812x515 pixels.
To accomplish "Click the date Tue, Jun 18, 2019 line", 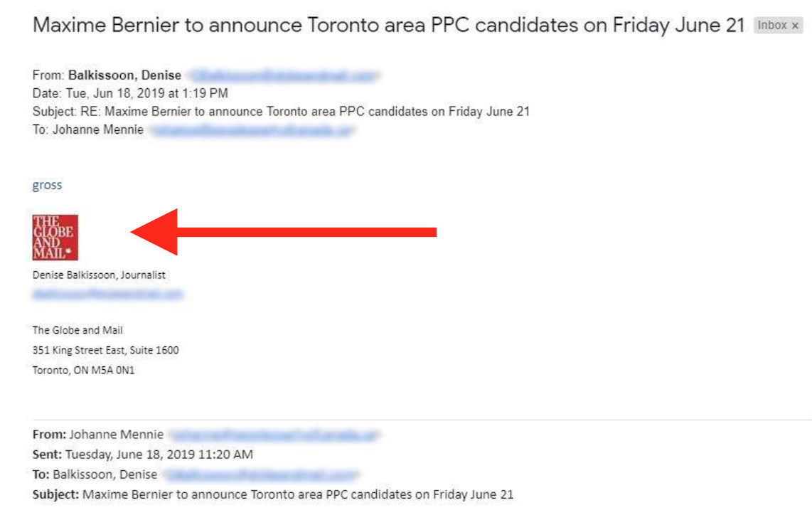I will (x=130, y=93).
